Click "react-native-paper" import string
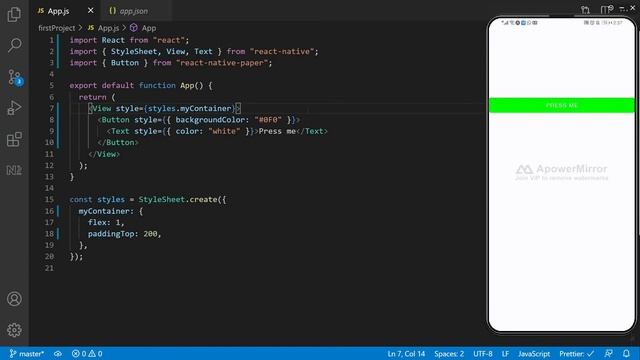The width and height of the screenshot is (640, 360). (x=222, y=63)
